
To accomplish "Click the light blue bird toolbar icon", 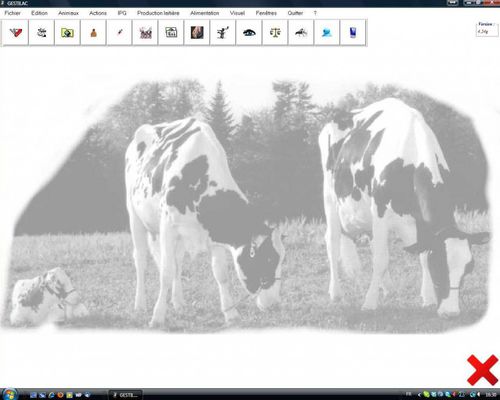I will pos(327,32).
